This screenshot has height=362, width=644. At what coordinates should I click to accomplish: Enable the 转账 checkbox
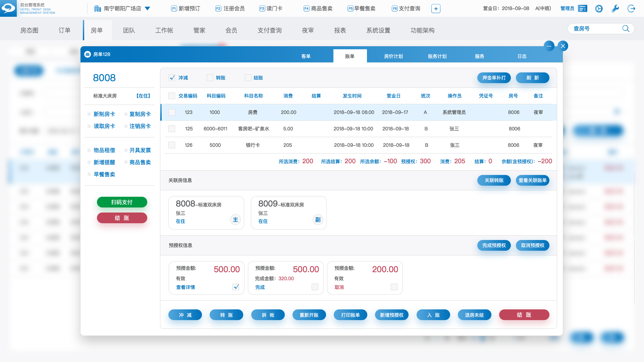tap(210, 78)
